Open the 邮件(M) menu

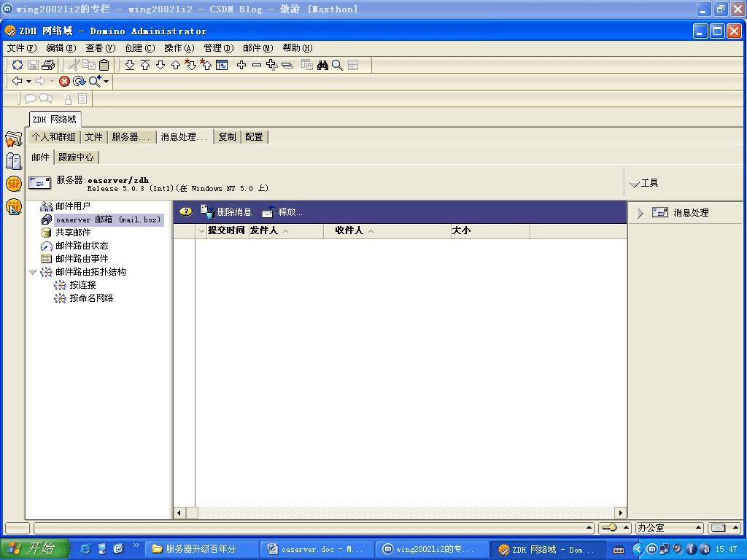tap(258, 48)
